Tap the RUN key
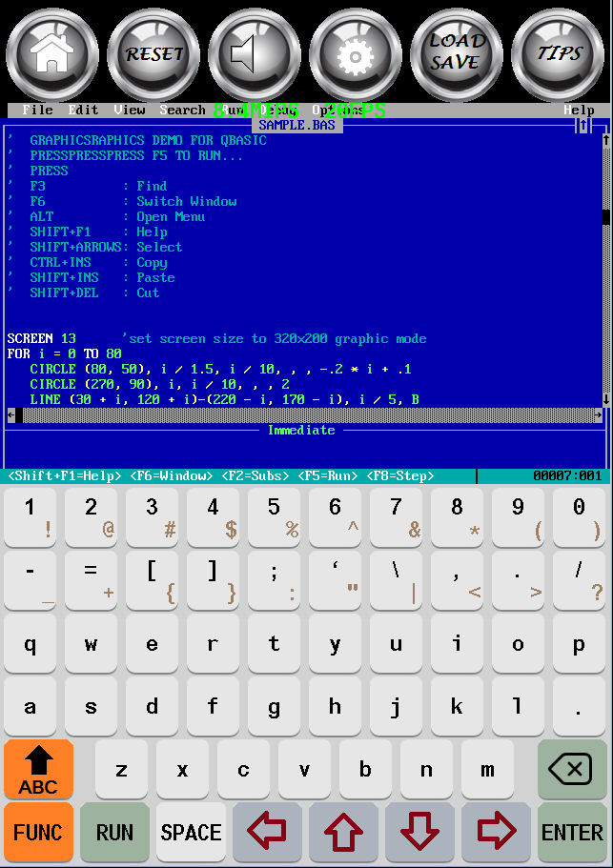Viewport: 613px width, 868px height. pyautogui.click(x=114, y=832)
